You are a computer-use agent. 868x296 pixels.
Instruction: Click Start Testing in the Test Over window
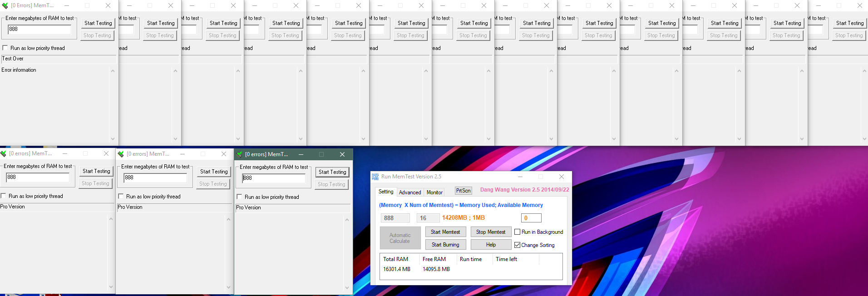98,23
